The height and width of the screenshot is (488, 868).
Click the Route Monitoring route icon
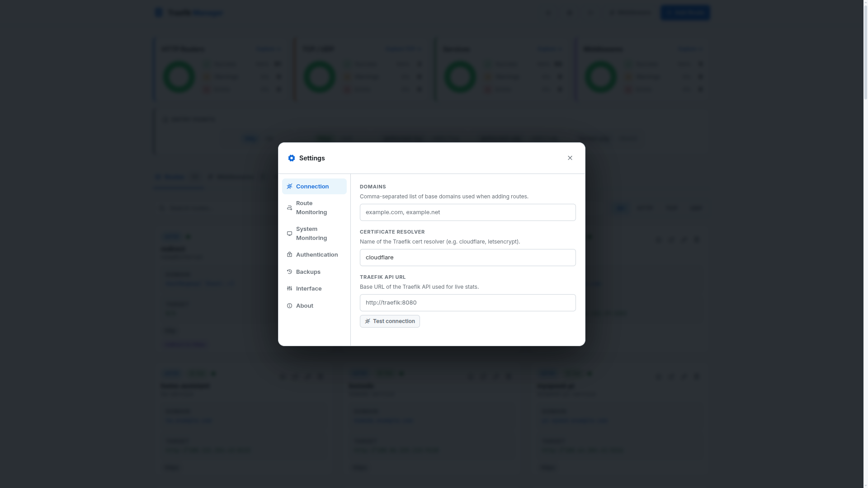click(290, 207)
